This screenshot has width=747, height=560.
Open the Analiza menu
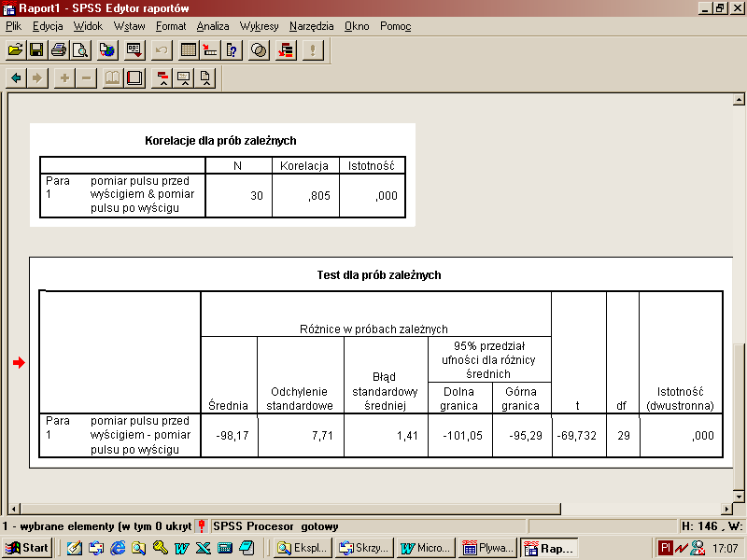coord(213,26)
